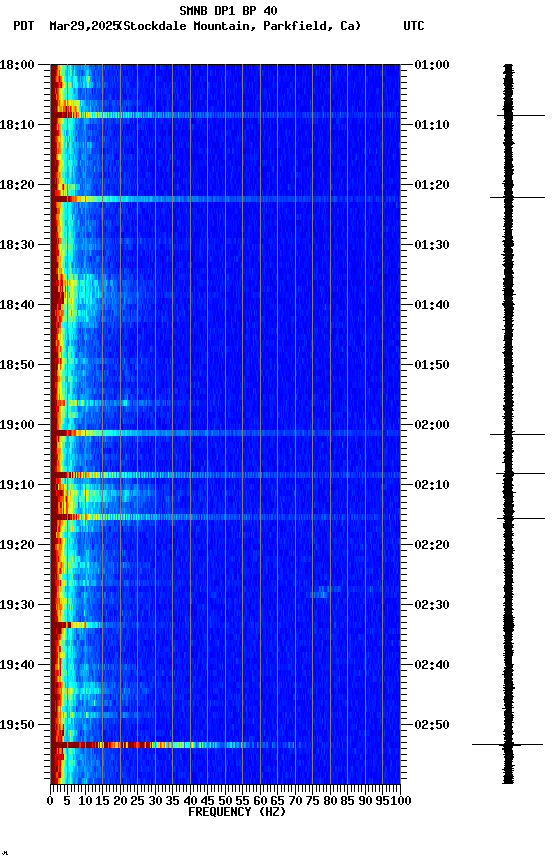Click the seismogram spike near 01:08 UTC
This screenshot has height=864, width=552.
pos(521,116)
